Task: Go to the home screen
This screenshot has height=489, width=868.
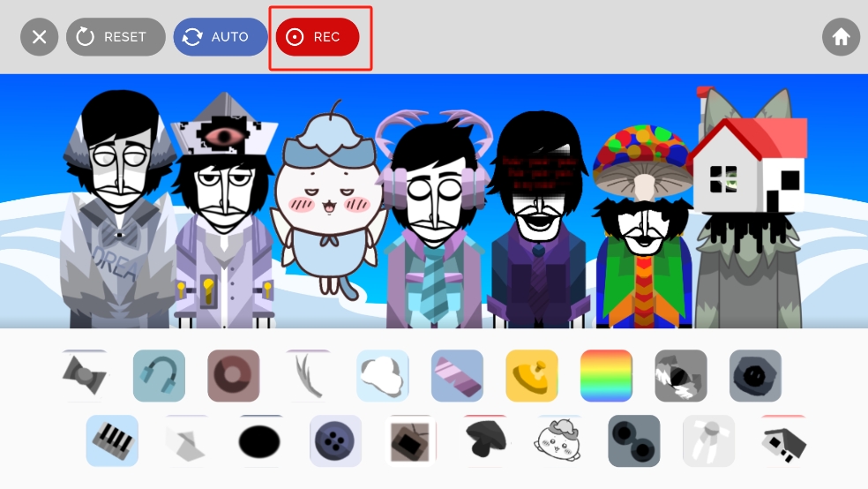Action: 841,37
